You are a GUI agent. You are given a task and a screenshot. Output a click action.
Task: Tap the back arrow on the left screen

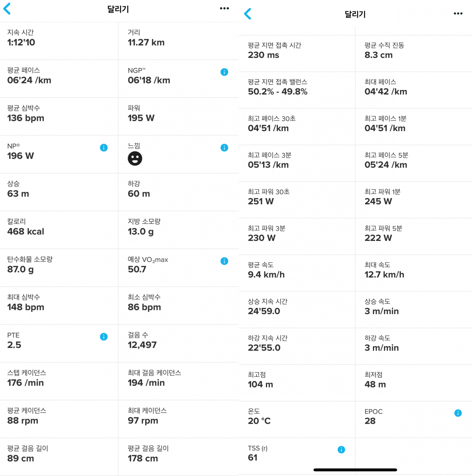[7, 9]
